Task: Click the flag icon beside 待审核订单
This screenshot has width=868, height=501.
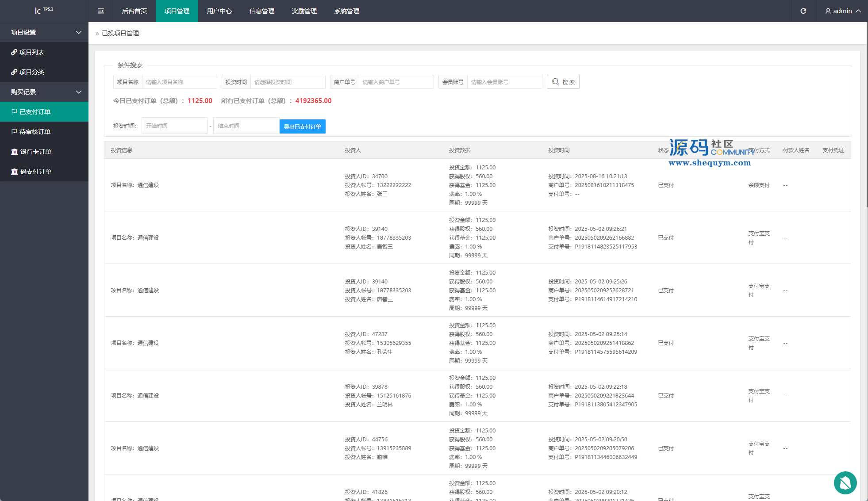Action: 14,132
